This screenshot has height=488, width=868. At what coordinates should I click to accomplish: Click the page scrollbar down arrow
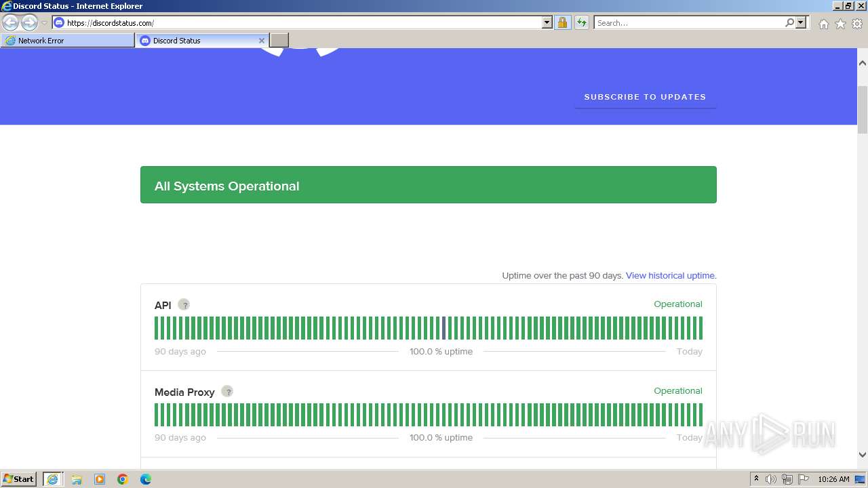863,455
